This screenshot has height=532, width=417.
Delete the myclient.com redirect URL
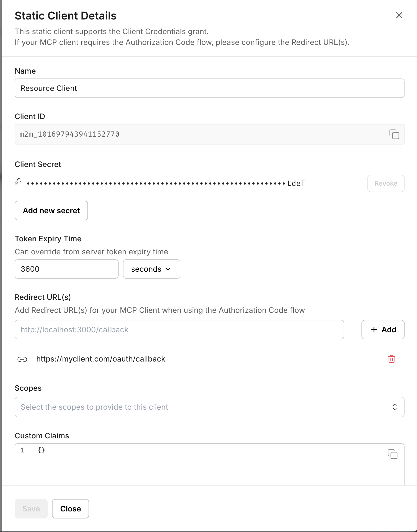point(391,359)
